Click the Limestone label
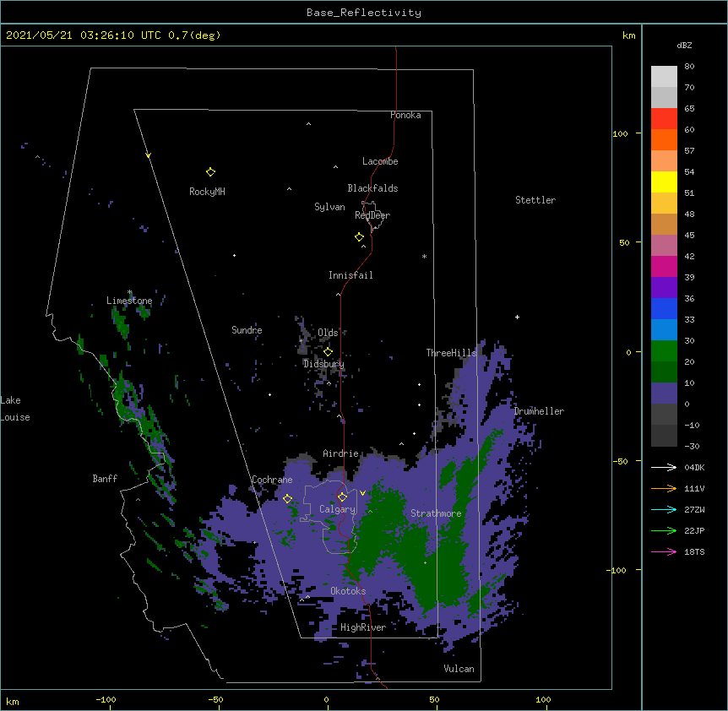Viewport: 728px width, 711px height. click(129, 301)
